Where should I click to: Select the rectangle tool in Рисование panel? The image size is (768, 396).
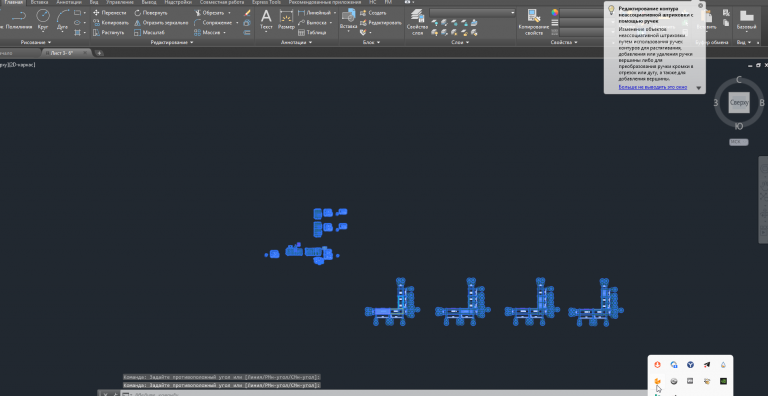[77, 13]
